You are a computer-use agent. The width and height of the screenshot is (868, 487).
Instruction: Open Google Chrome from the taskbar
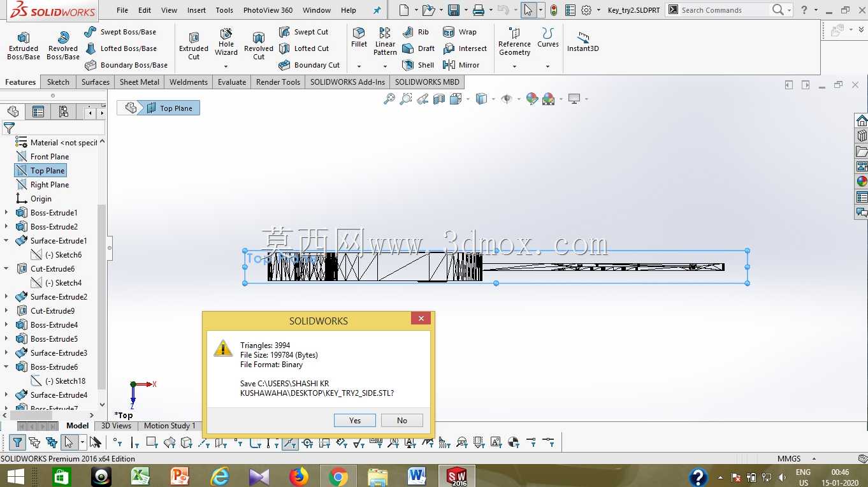(338, 476)
